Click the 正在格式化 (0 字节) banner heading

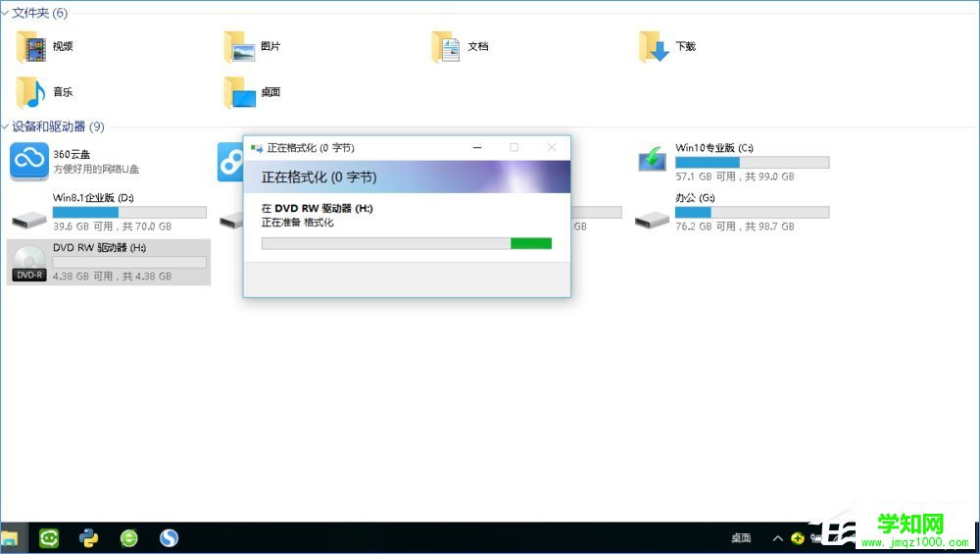(x=318, y=177)
